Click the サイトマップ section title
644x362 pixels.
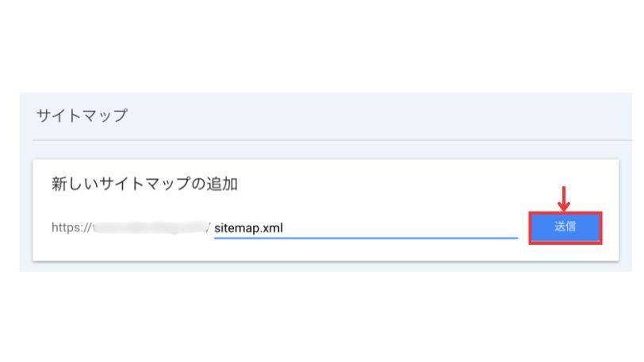(x=81, y=116)
